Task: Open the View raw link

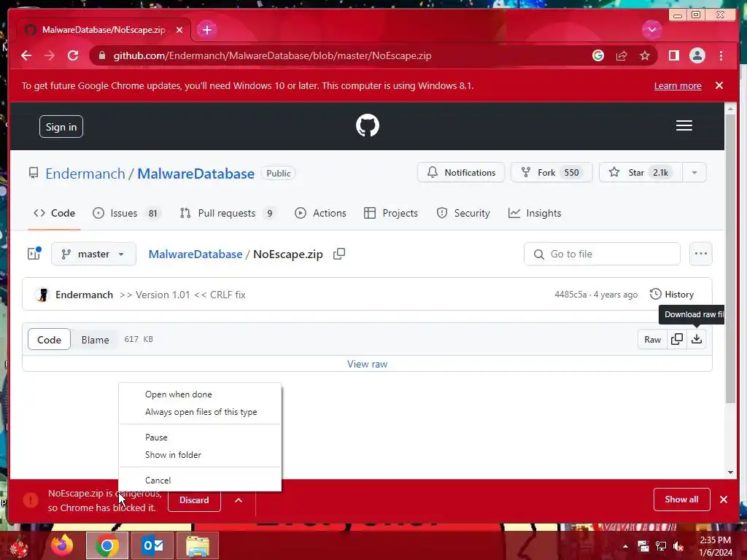Action: click(x=368, y=365)
